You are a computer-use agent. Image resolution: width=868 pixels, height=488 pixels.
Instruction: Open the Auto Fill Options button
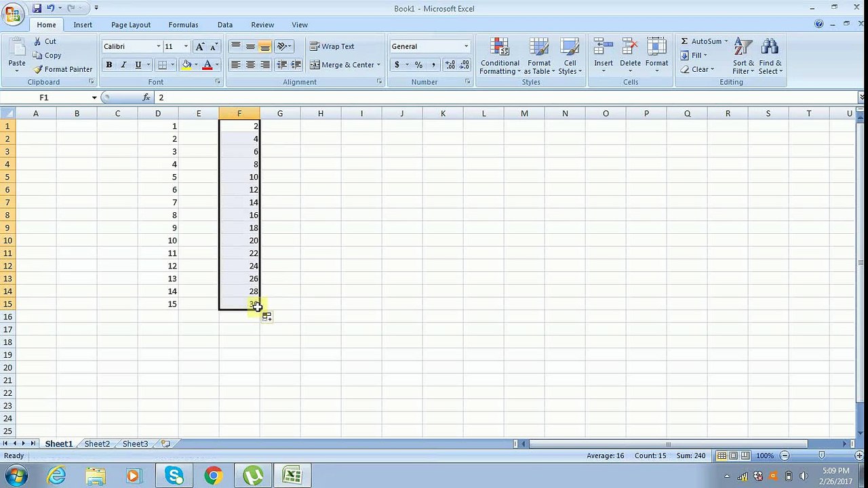[267, 317]
